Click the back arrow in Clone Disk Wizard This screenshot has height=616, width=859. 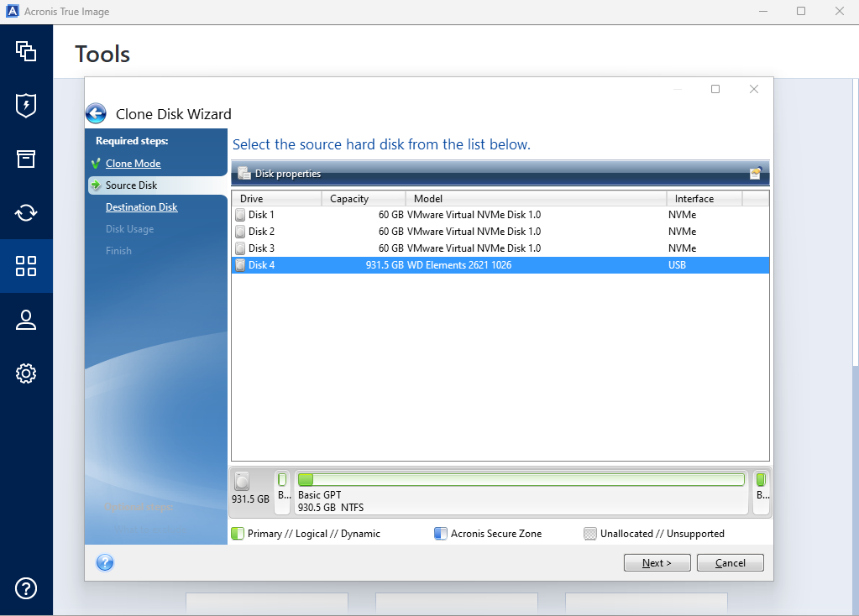coord(95,113)
